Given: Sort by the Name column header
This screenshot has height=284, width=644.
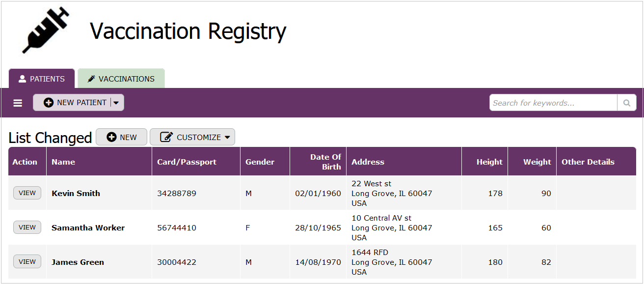Looking at the screenshot, I should (x=63, y=162).
